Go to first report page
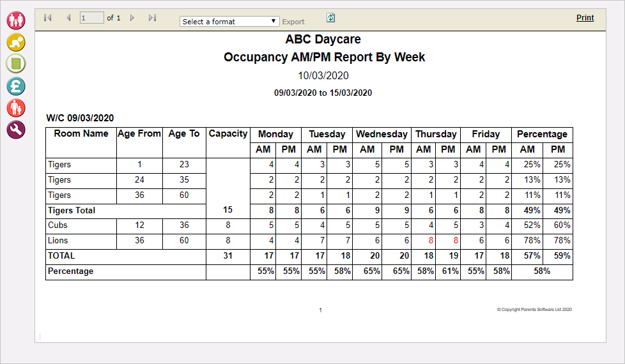625x364 pixels. click(x=48, y=17)
